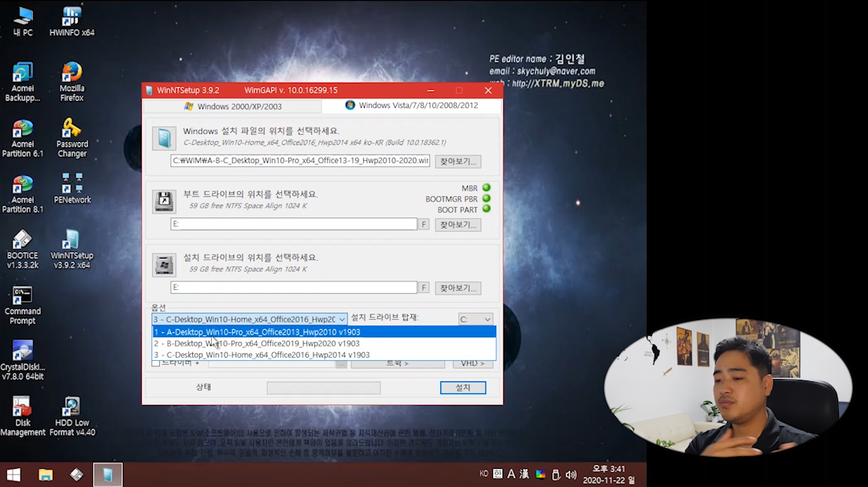Viewport: 868px width, 487px height.
Task: Browse for the Windows install file
Action: (458, 162)
